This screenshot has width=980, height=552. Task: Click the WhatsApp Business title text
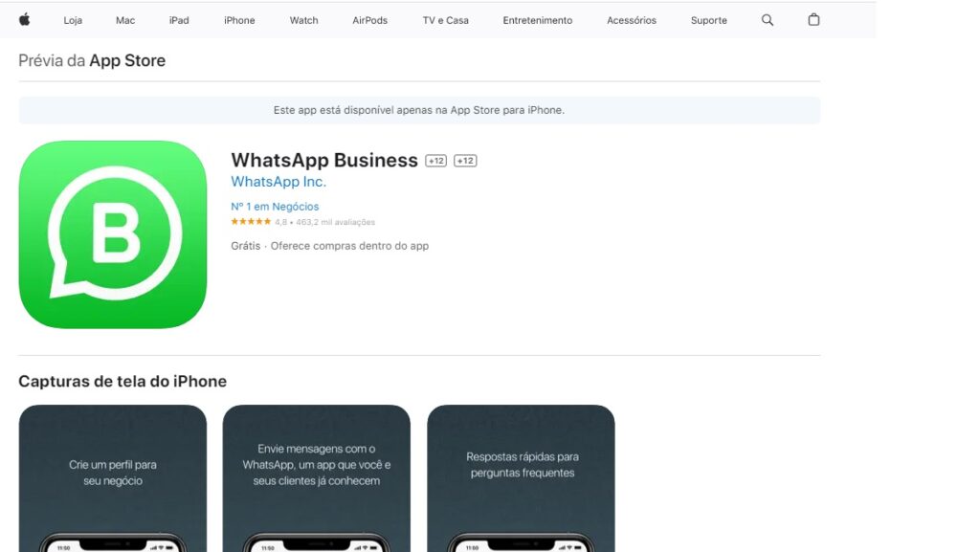pyautogui.click(x=324, y=161)
